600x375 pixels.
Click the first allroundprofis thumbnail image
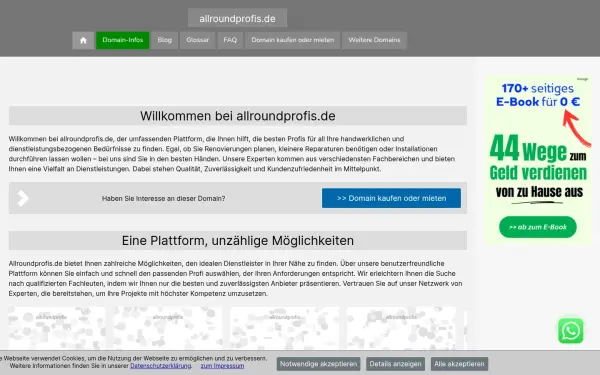[x=57, y=328]
